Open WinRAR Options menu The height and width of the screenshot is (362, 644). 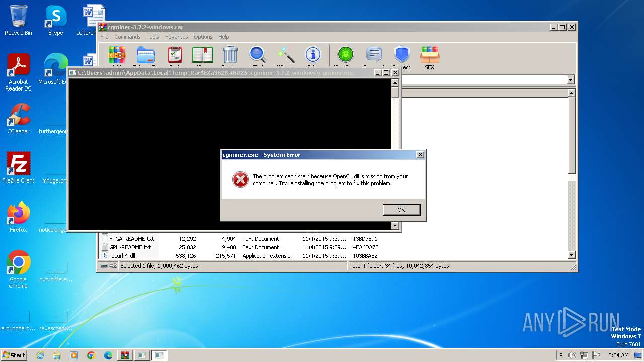(203, 37)
